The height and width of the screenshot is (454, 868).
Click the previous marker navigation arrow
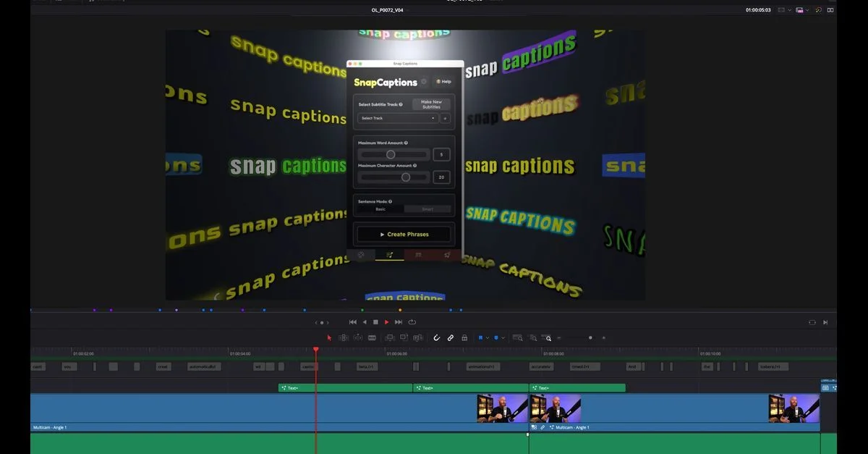(x=317, y=322)
